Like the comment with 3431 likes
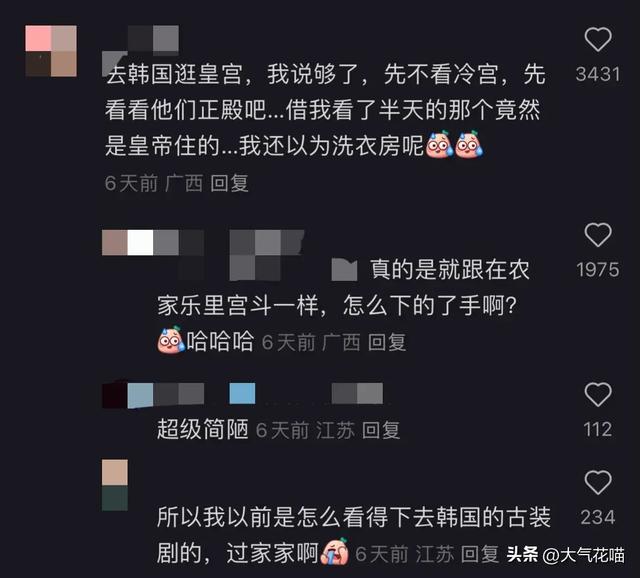The height and width of the screenshot is (578, 640). click(x=598, y=39)
